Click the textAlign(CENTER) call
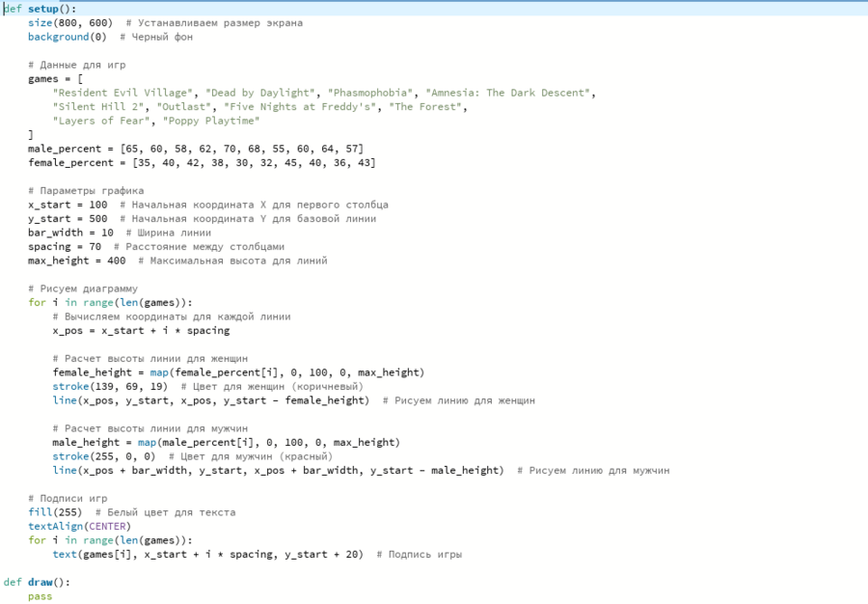 (x=80, y=527)
